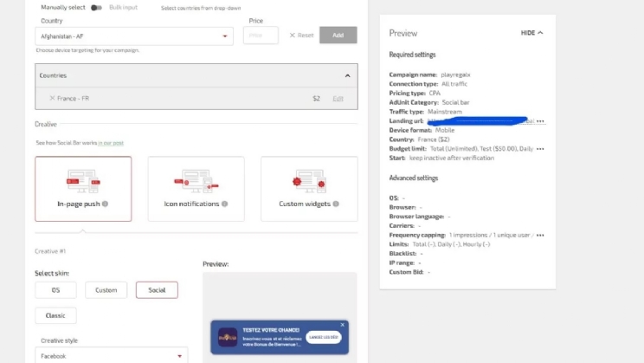Remove France - FR with the X icon
Image resolution: width=644 pixels, height=363 pixels.
click(52, 99)
